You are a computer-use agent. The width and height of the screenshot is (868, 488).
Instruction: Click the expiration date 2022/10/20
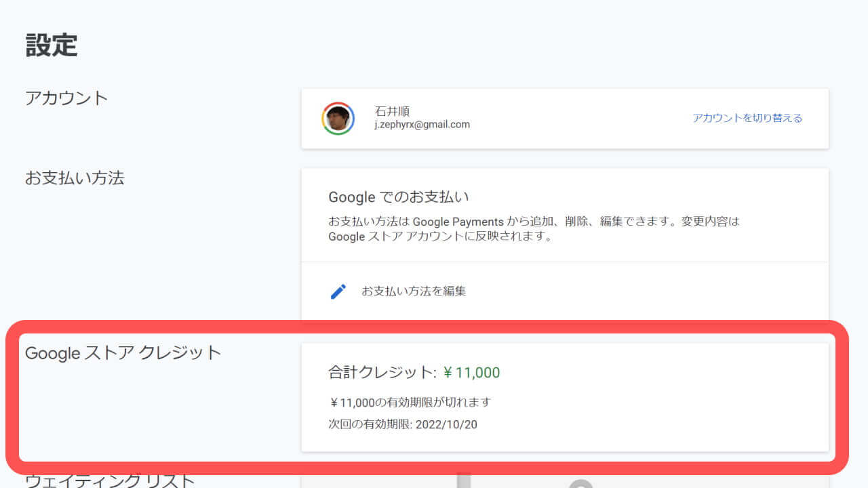coord(450,424)
